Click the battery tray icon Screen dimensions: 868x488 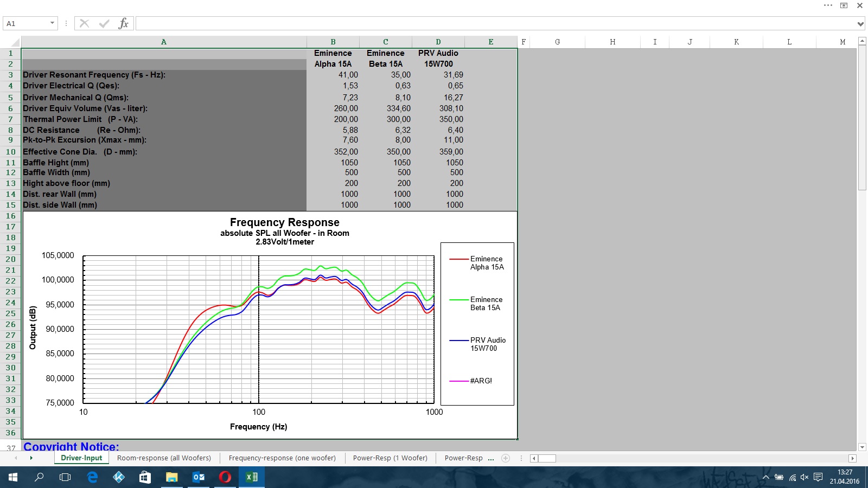tap(779, 478)
